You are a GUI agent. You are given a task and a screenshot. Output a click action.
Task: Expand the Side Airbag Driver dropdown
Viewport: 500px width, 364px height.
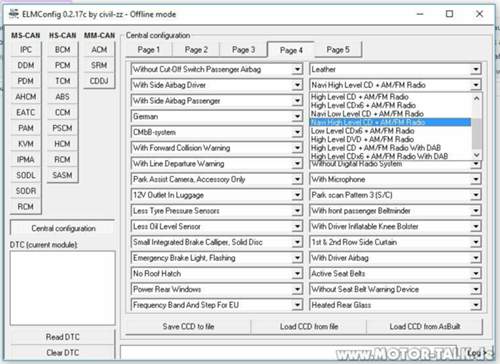(297, 85)
